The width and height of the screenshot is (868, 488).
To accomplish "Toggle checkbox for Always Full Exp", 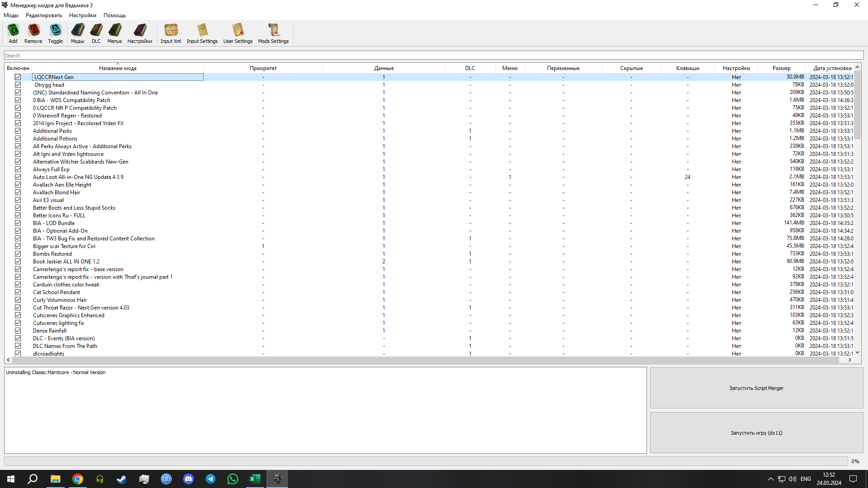I will click(18, 169).
